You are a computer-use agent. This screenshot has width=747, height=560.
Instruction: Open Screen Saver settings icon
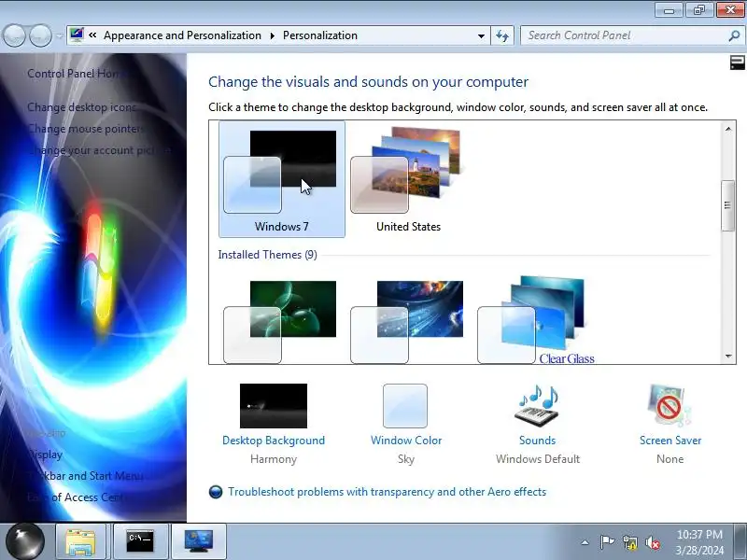point(669,406)
